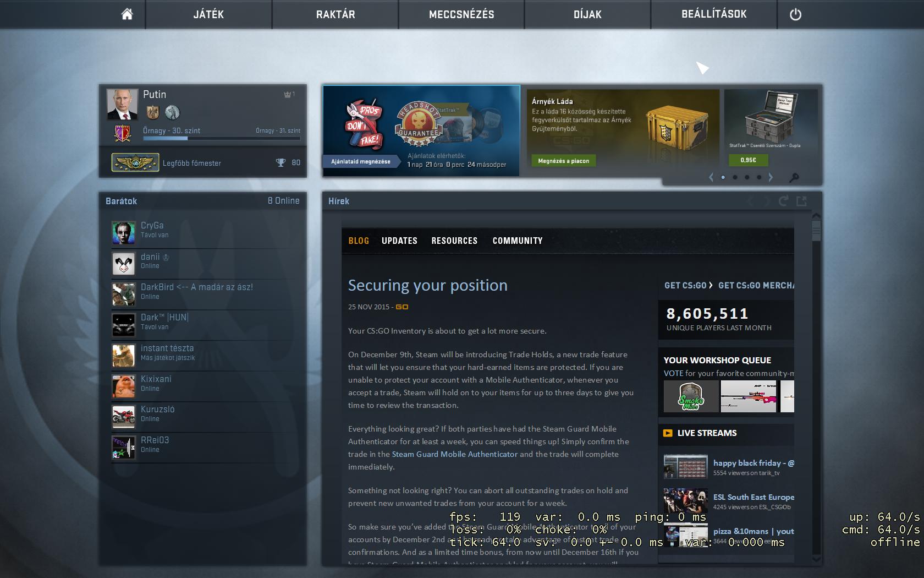Open the Securing your position article

[428, 285]
